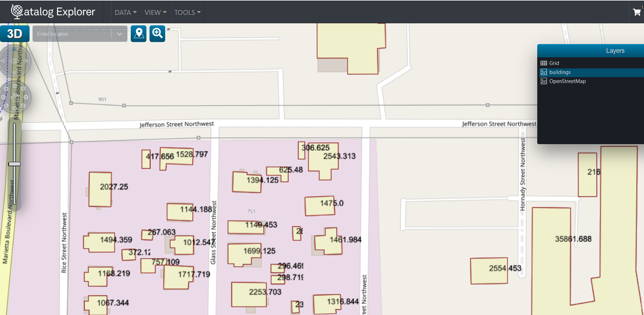Click the Catalog Explorer globe logo
Screen dimensions: 644x315
pos(17,11)
